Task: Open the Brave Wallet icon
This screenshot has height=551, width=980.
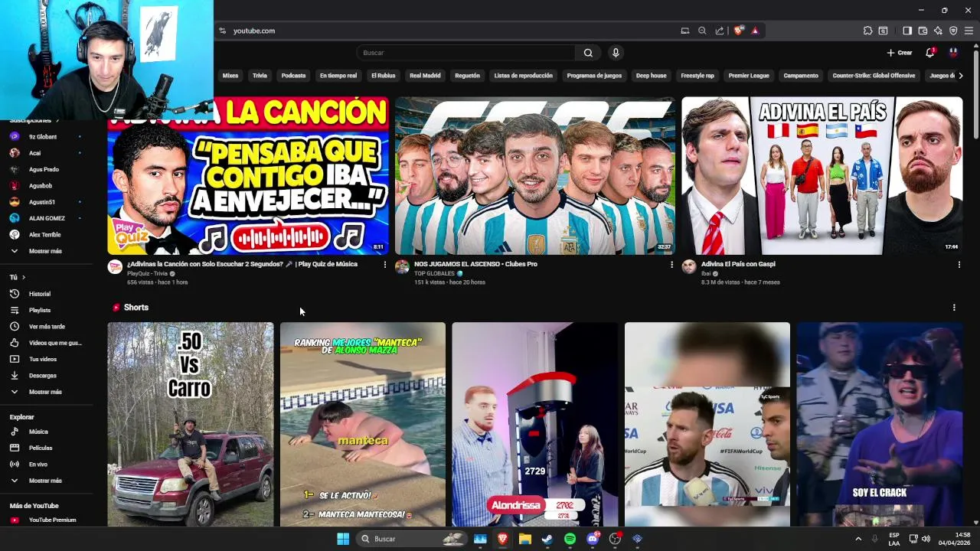Action: click(x=923, y=31)
